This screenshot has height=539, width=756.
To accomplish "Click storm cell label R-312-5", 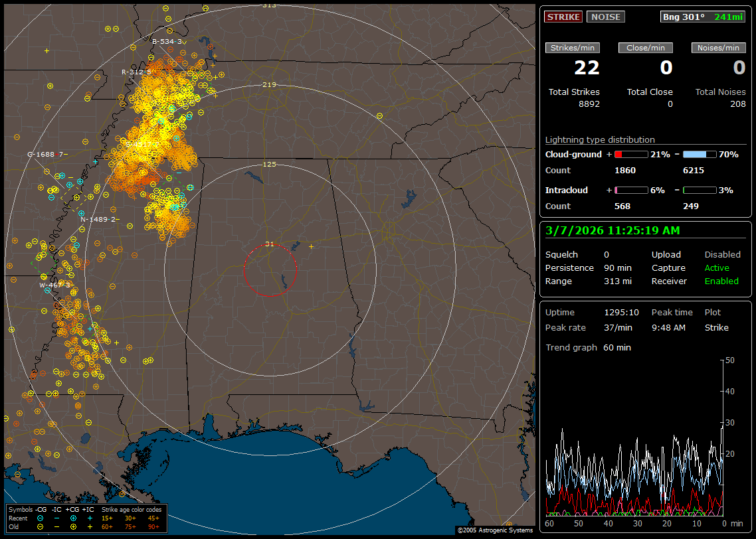I will [x=136, y=72].
